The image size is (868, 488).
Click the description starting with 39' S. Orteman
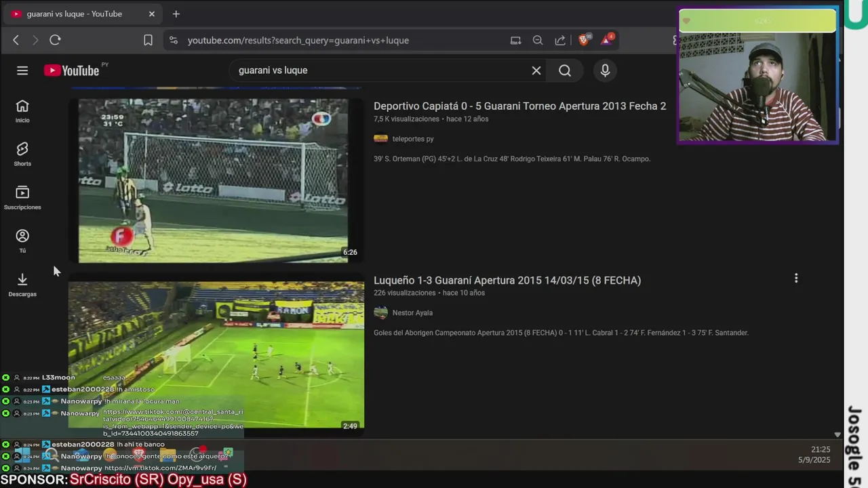point(512,159)
